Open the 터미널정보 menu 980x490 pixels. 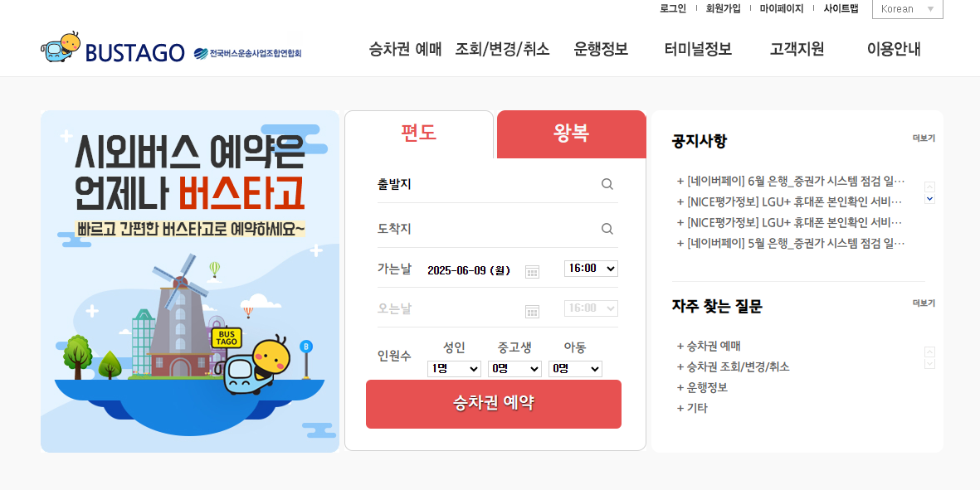(698, 49)
